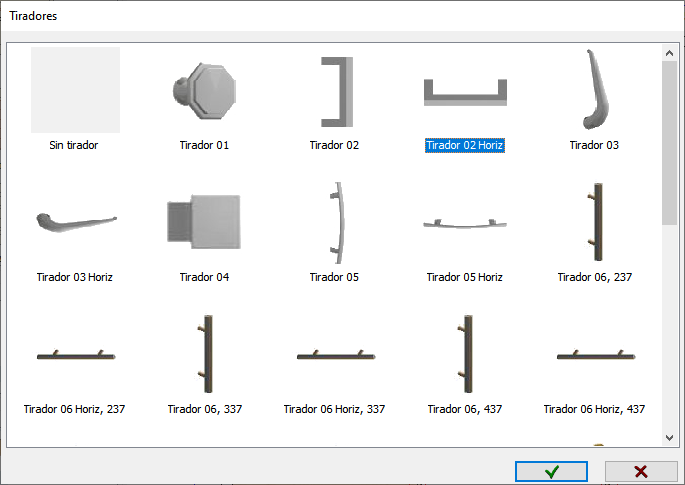Cancel with the red X button
This screenshot has height=485, width=685.
click(x=641, y=471)
